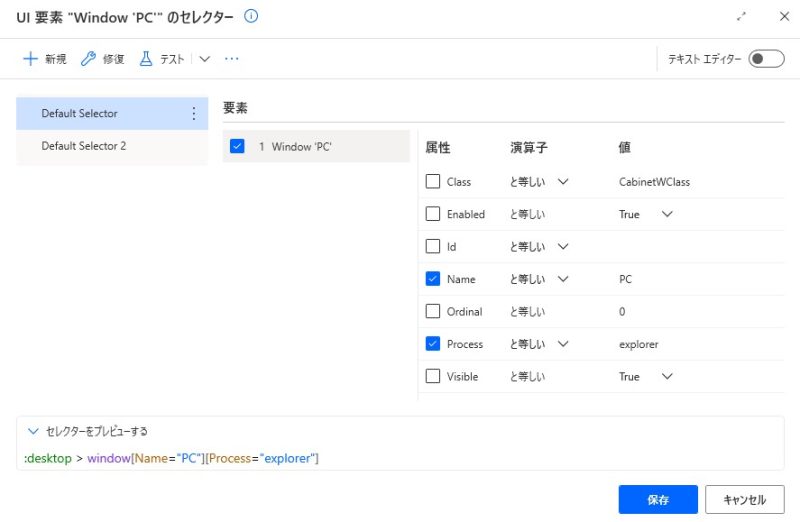Collapse the セレクターをプレビューする section
Screen dimensions: 800x522
tap(34, 431)
